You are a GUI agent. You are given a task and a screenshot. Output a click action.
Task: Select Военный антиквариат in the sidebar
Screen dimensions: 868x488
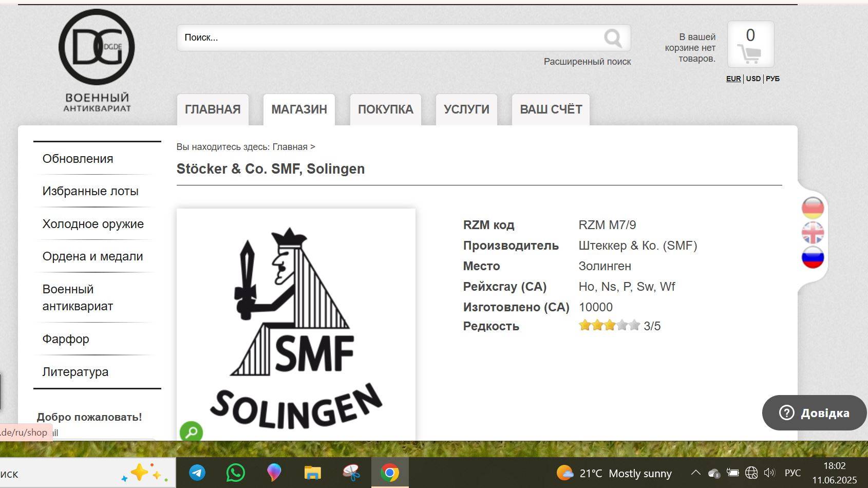click(x=78, y=297)
